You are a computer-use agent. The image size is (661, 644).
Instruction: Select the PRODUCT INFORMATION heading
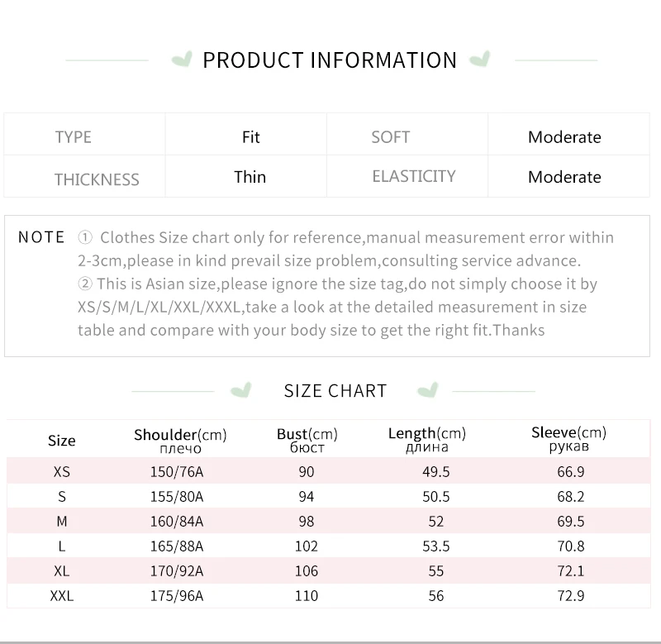330,60
